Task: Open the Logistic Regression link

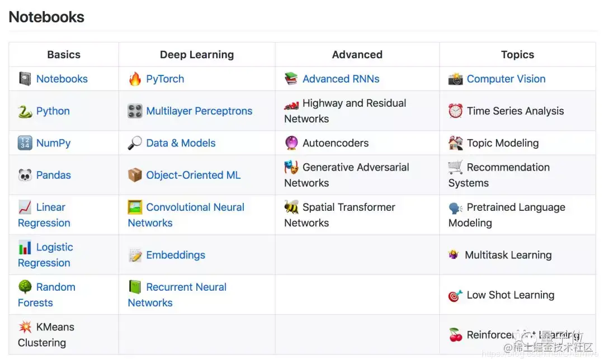Action: point(54,247)
